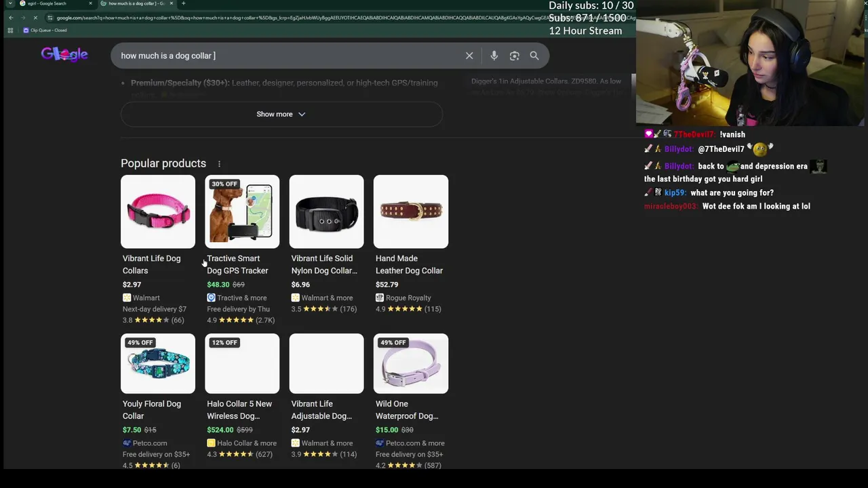This screenshot has width=868, height=488.
Task: Run search with the magnifying glass icon
Action: click(534, 56)
